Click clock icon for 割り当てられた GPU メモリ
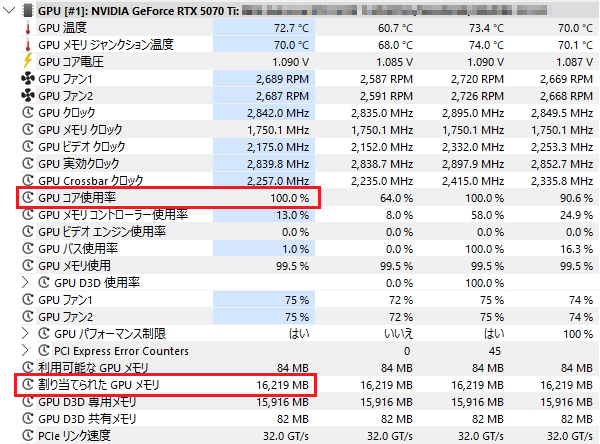The width and height of the screenshot is (600, 444). coord(28,384)
